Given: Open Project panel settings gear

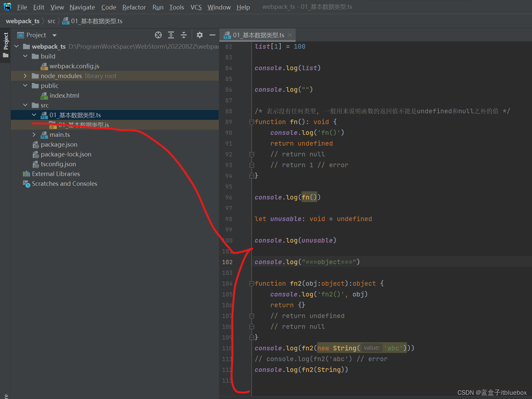Looking at the screenshot, I should pos(200,35).
